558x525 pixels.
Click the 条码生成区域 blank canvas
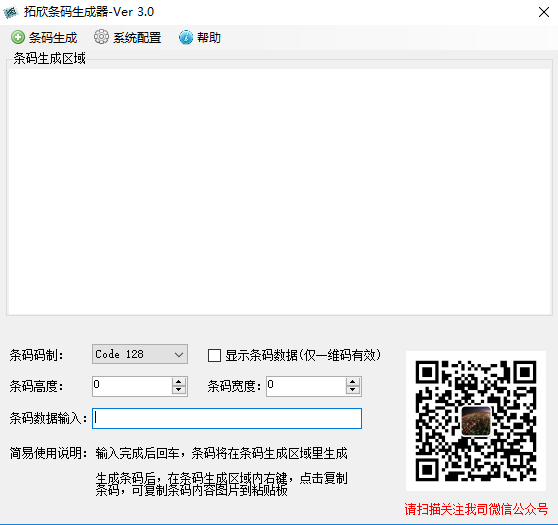tap(280, 191)
